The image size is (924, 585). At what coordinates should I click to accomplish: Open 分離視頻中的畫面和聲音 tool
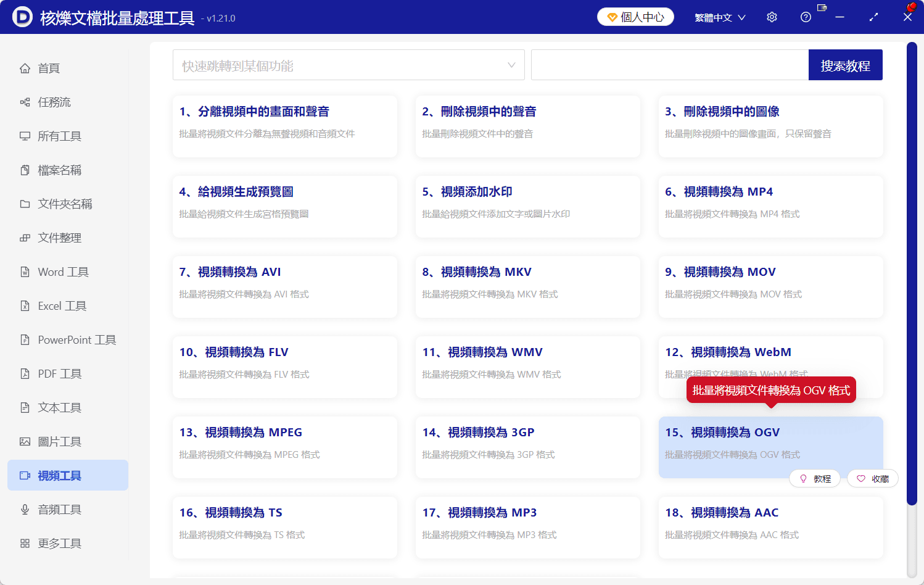point(285,127)
